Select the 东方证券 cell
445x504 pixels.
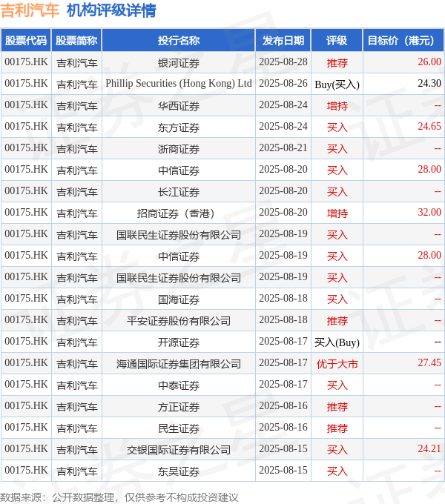tap(179, 127)
